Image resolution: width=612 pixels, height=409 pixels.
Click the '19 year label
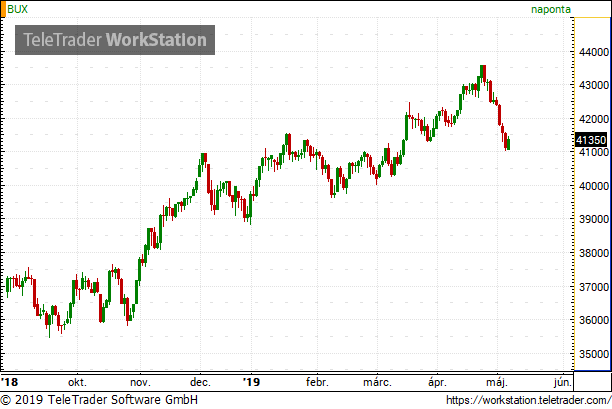click(x=251, y=382)
